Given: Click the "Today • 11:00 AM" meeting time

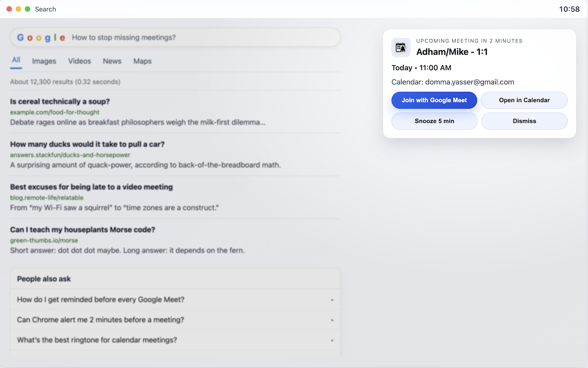Looking at the screenshot, I should (x=421, y=68).
